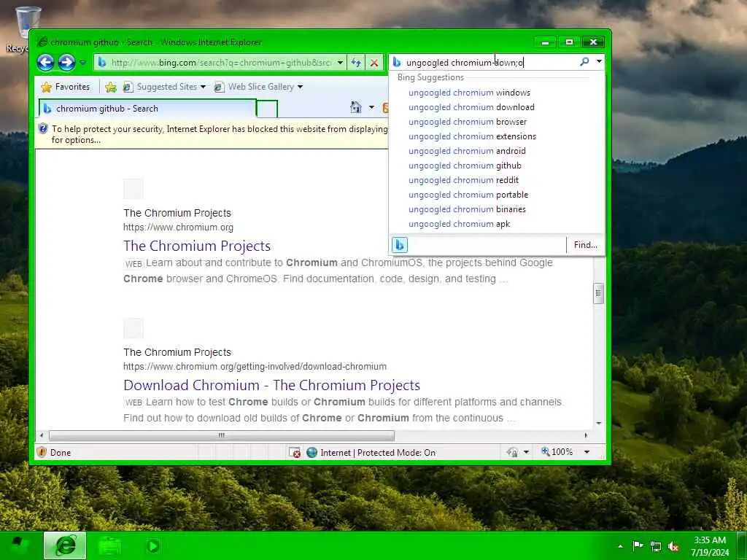This screenshot has height=560, width=747.
Task: Click the Internet Protected Mode zone indicator
Action: [371, 452]
